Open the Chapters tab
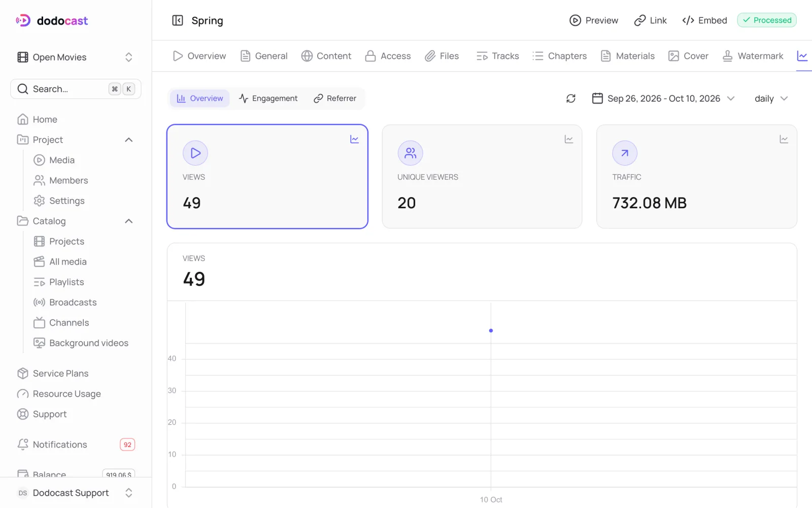 tap(560, 56)
